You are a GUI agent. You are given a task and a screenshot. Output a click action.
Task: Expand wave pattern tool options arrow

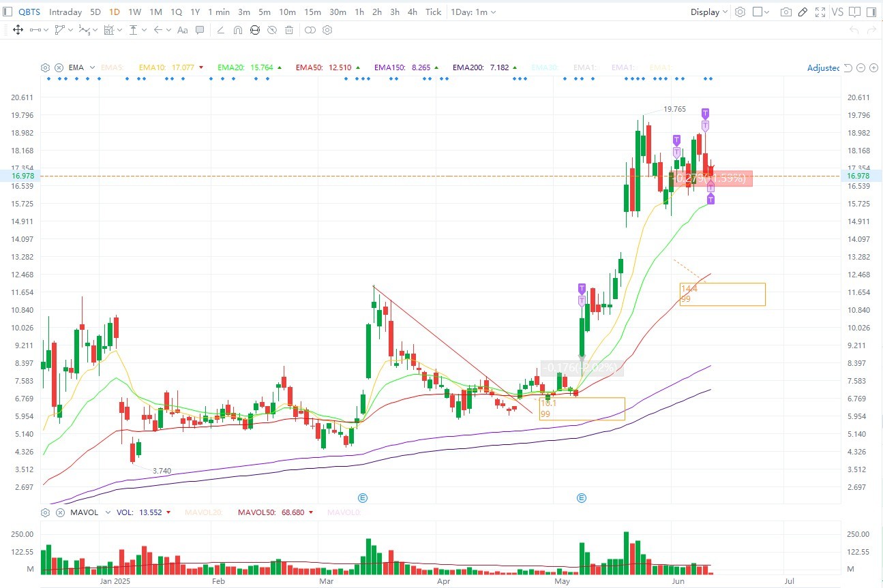point(95,30)
